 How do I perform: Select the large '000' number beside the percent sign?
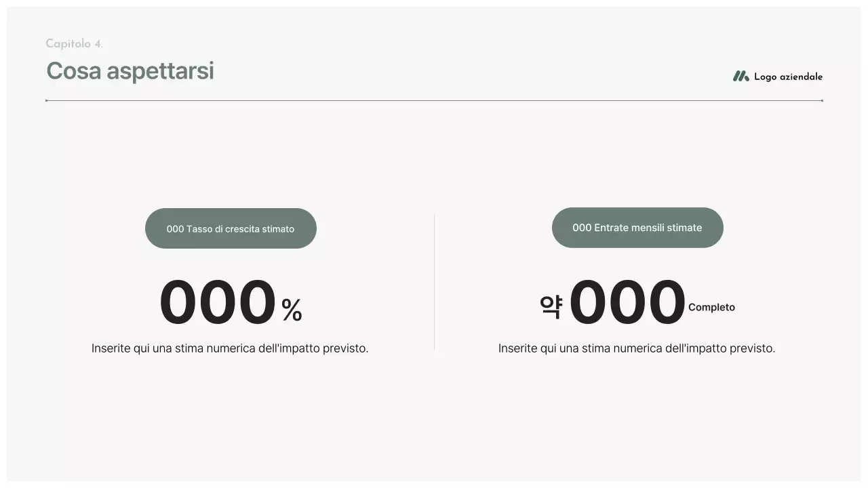218,303
